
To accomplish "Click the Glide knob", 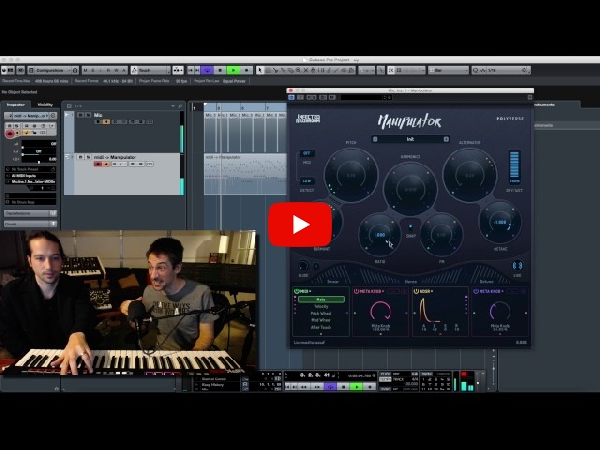I will click(x=303, y=265).
